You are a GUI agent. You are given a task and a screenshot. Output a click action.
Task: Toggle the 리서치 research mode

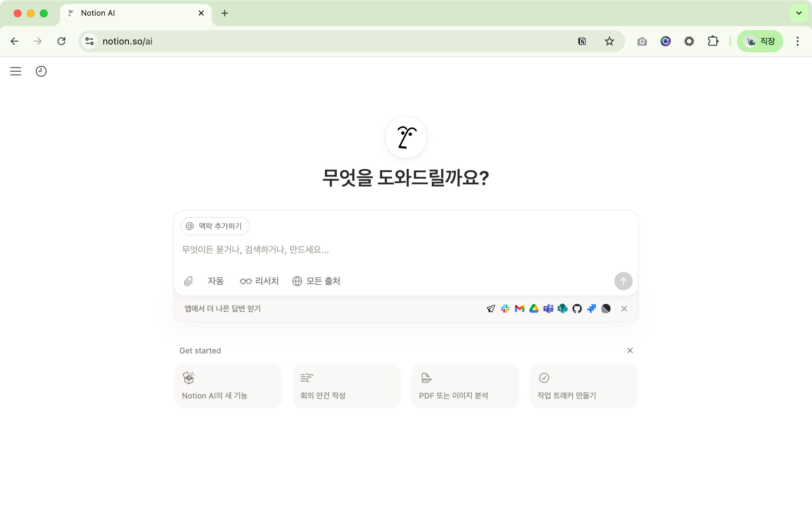(x=259, y=281)
